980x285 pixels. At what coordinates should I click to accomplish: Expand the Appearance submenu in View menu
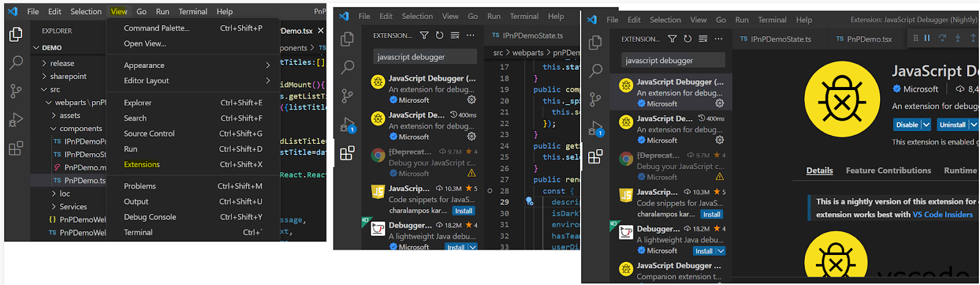(268, 65)
